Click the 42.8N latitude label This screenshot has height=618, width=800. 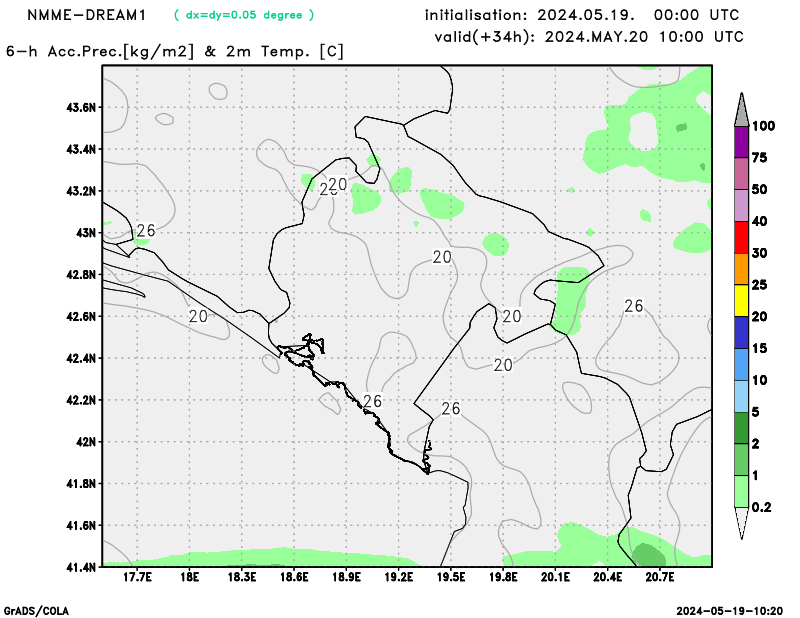[81, 275]
